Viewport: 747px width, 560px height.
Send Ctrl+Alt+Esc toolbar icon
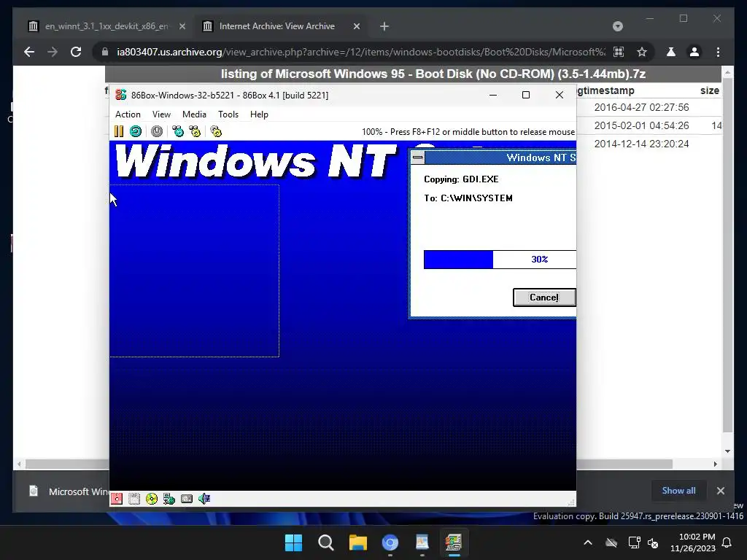point(195,131)
